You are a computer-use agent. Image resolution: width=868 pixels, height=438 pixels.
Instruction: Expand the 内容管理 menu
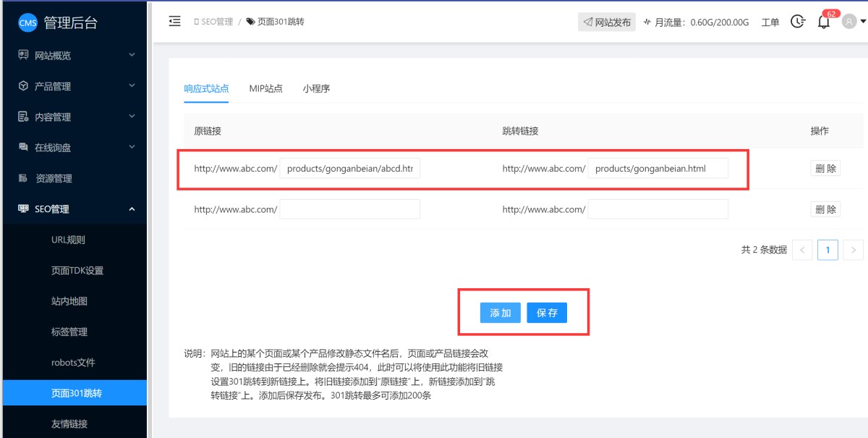(54, 117)
